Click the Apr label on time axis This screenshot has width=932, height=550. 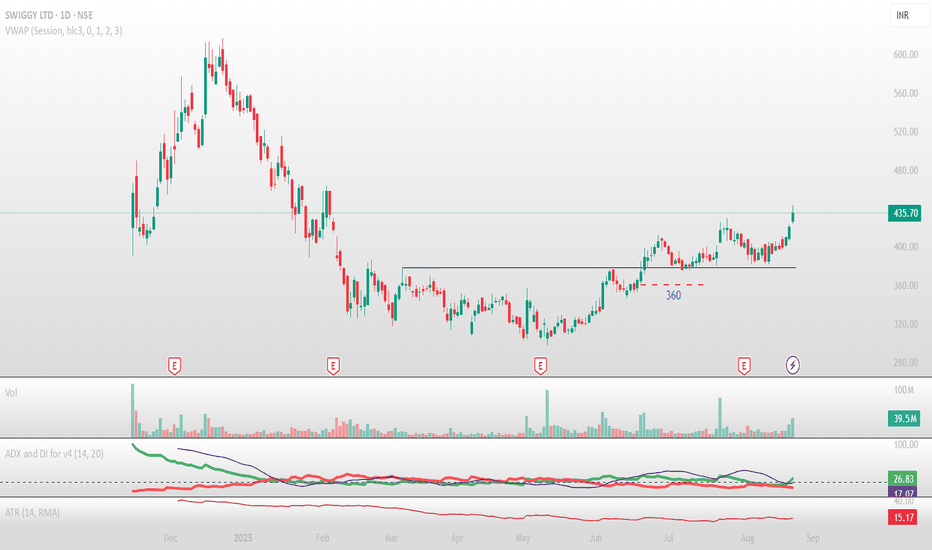(x=456, y=538)
